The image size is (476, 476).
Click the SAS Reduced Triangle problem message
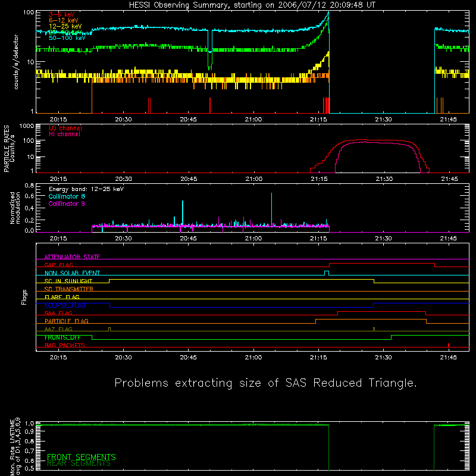tap(265, 383)
